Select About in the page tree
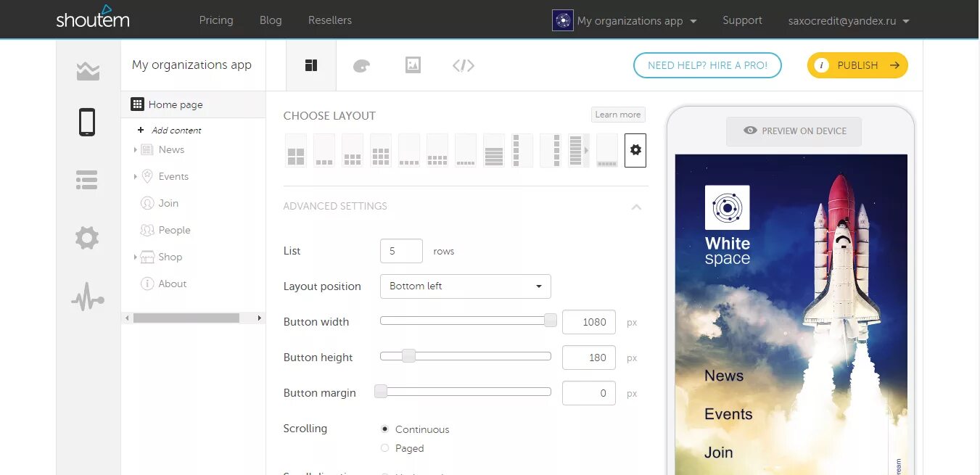 [x=173, y=284]
